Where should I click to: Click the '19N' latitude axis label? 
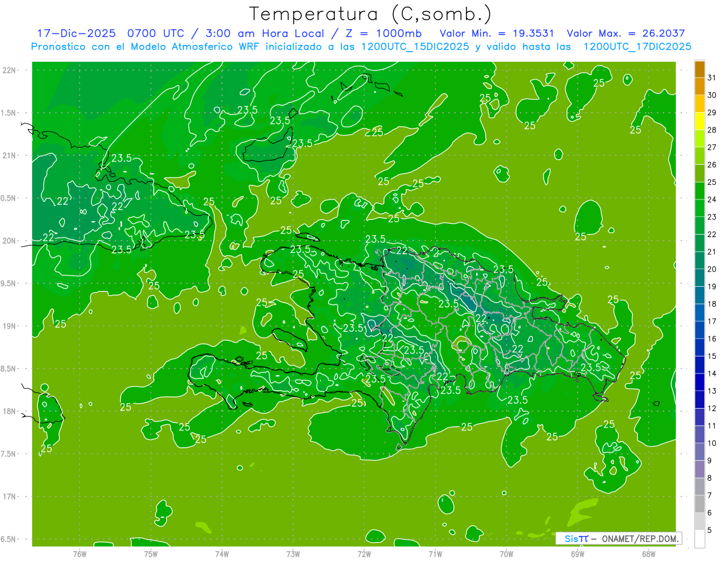point(10,326)
